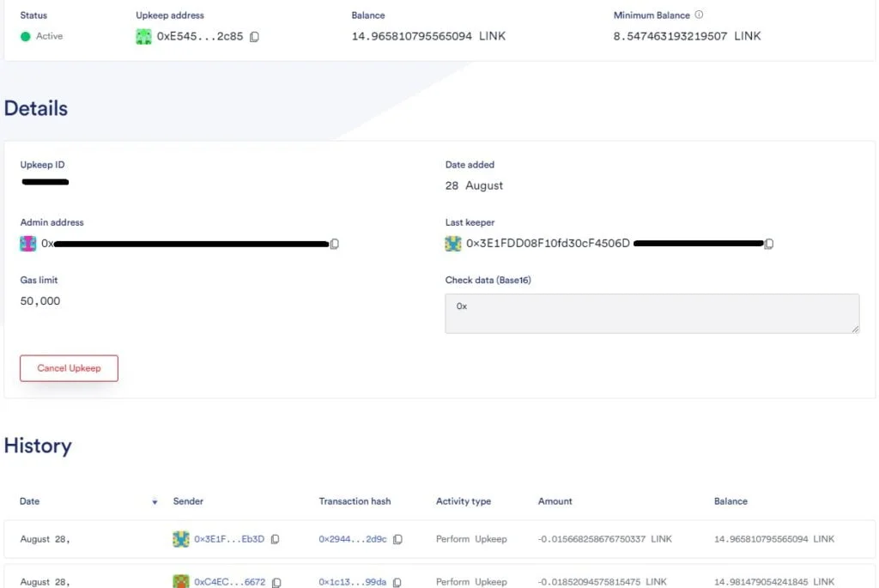Click the Upkeep ID label

click(43, 165)
